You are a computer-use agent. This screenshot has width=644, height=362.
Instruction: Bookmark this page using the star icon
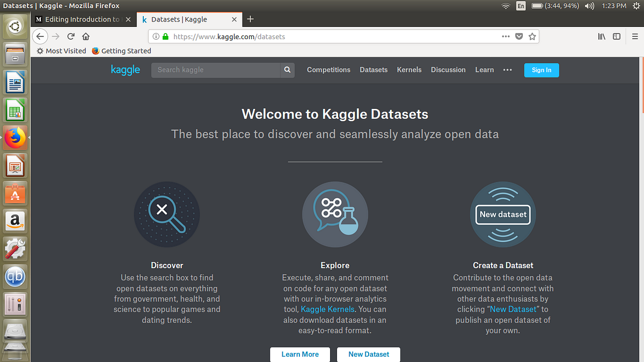pyautogui.click(x=532, y=36)
